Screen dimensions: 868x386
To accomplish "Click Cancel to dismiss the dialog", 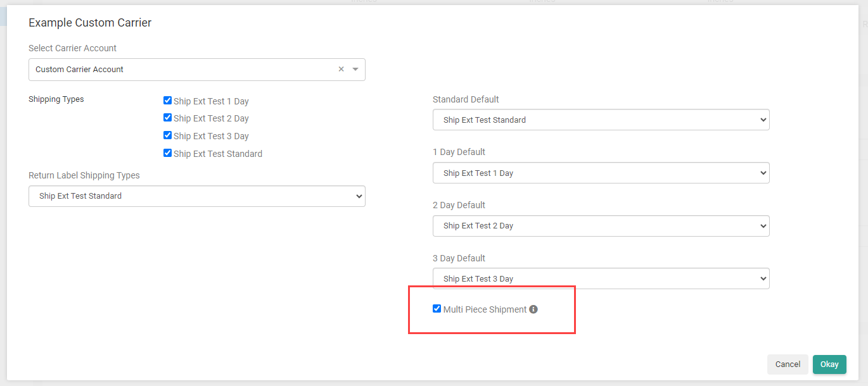I will coord(787,364).
